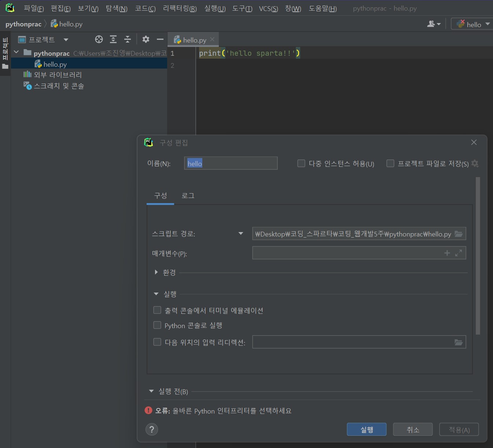This screenshot has height=448, width=493.
Task: Collapse the execution (실행) section
Action: pyautogui.click(x=156, y=294)
